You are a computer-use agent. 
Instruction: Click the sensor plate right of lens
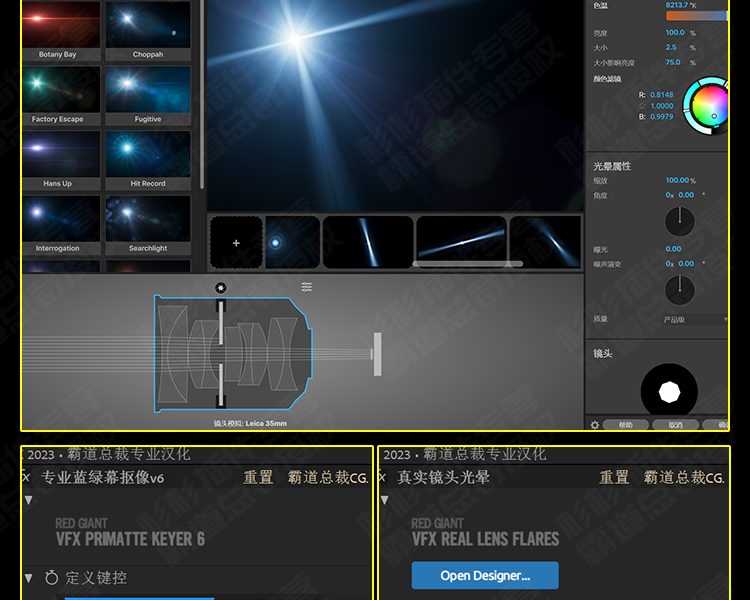(x=377, y=354)
